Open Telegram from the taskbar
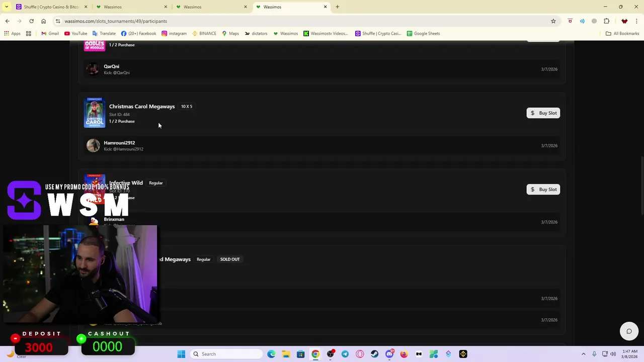The image size is (644, 362). (345, 354)
